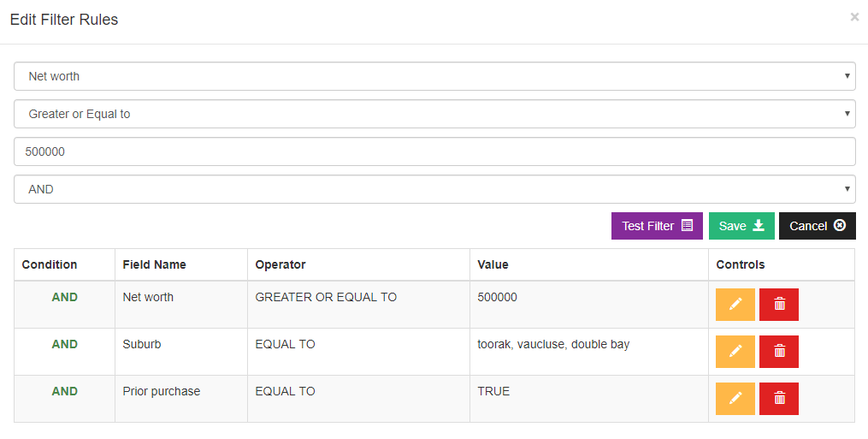868x439 pixels.
Task: Delete the Suburb rule with the trash icon
Action: [779, 352]
